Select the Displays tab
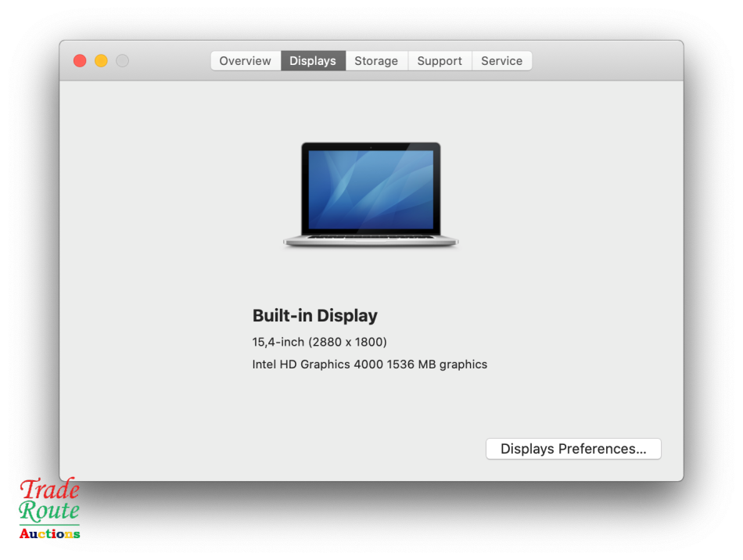This screenshot has width=743, height=560. point(312,60)
